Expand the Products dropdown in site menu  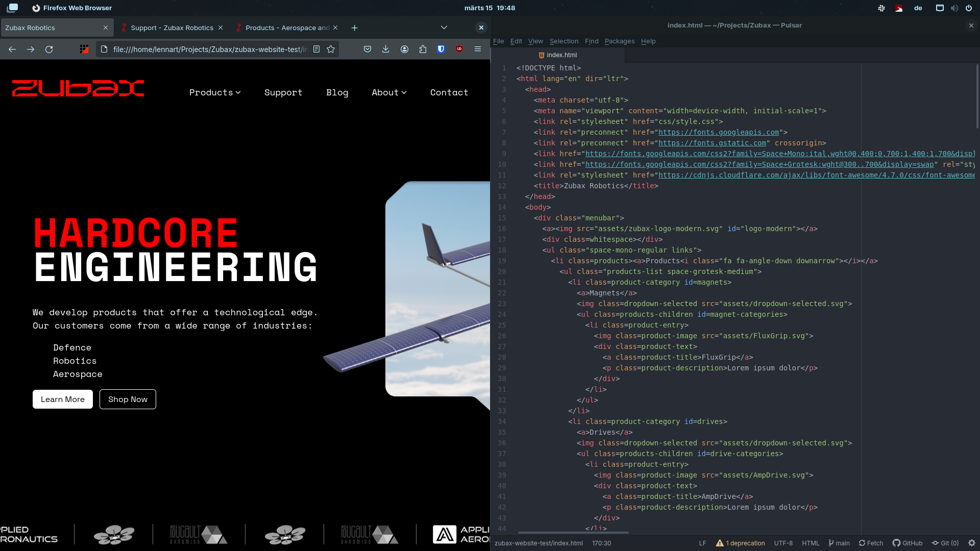point(215,92)
